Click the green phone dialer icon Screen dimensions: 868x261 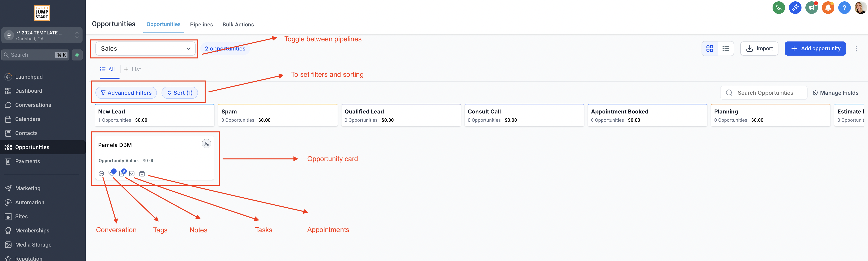[x=778, y=8]
